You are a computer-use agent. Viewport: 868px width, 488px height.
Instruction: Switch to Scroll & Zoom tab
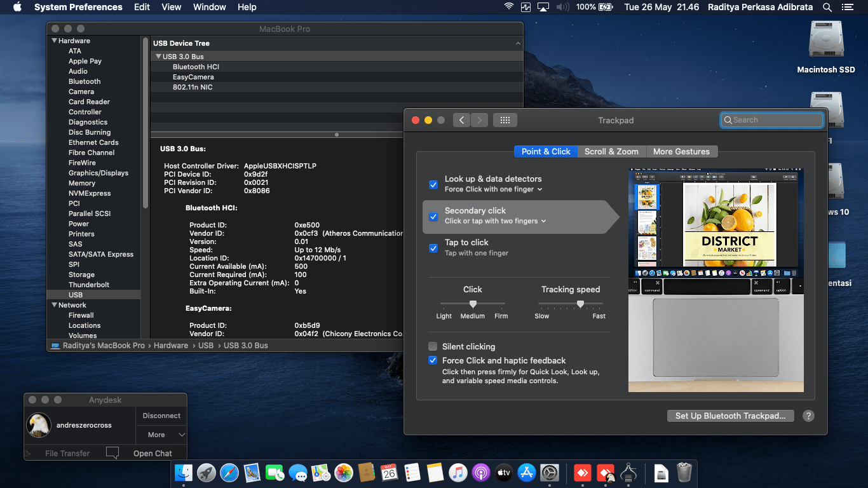pos(611,151)
